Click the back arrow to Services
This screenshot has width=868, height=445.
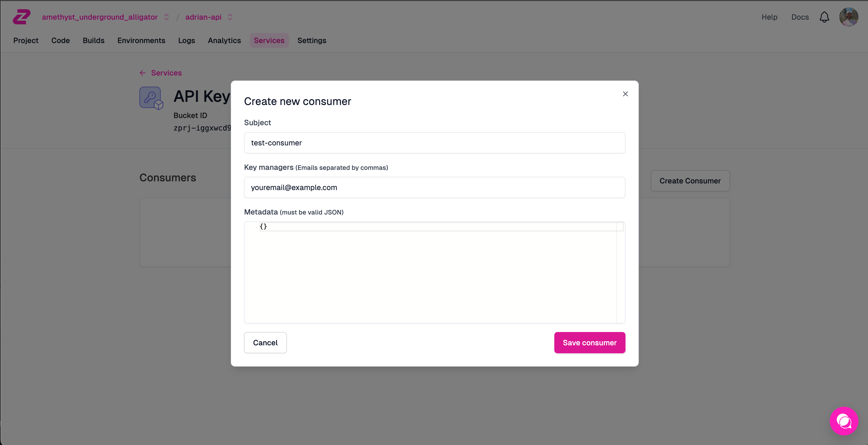click(x=142, y=72)
